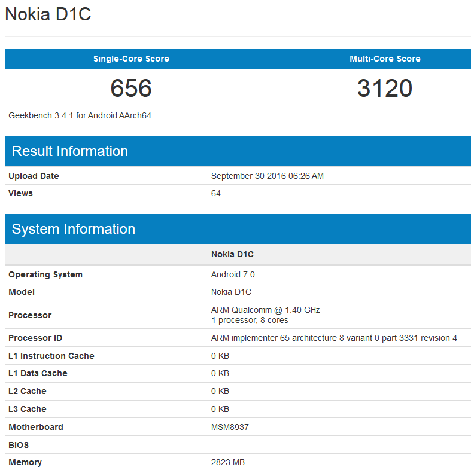Click the Nokia D1C page title
This screenshot has height=476, width=471.
48,14
